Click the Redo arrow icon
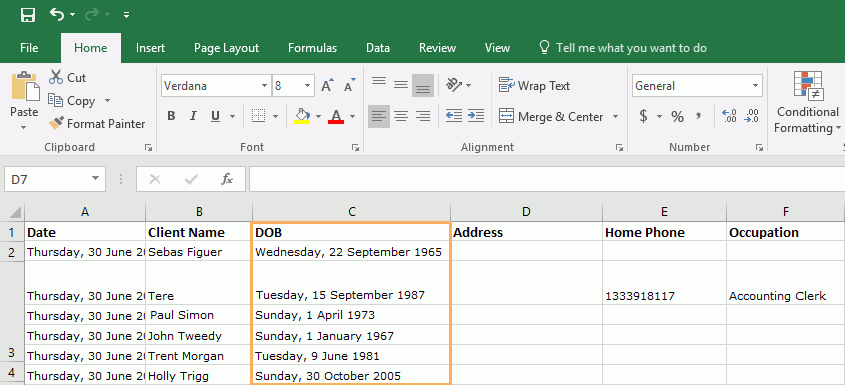 coord(93,14)
